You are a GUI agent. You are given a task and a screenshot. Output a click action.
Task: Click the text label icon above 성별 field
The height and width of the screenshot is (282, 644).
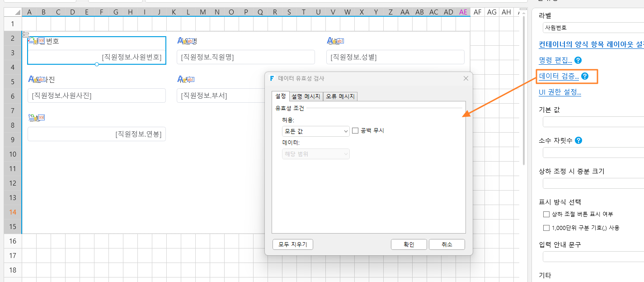(x=335, y=41)
